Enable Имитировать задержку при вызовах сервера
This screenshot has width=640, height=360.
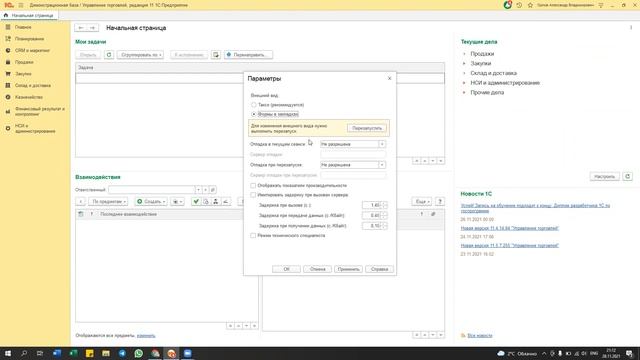(x=253, y=195)
